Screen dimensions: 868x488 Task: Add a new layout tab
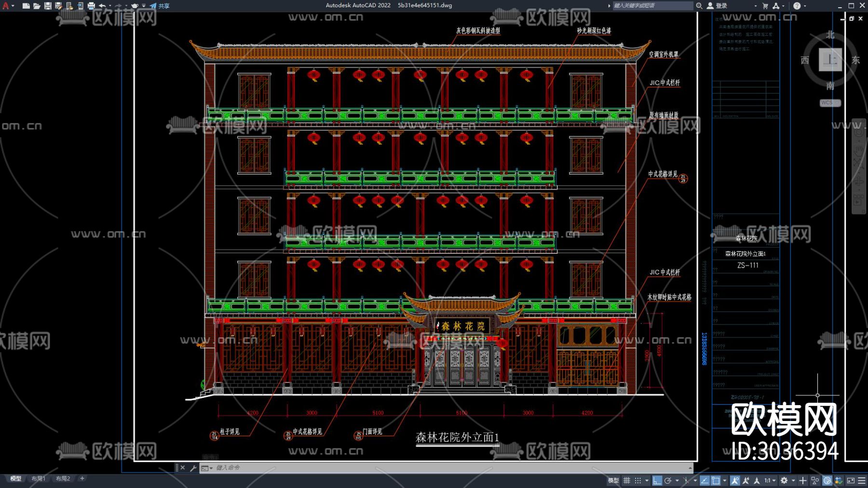[x=82, y=479]
